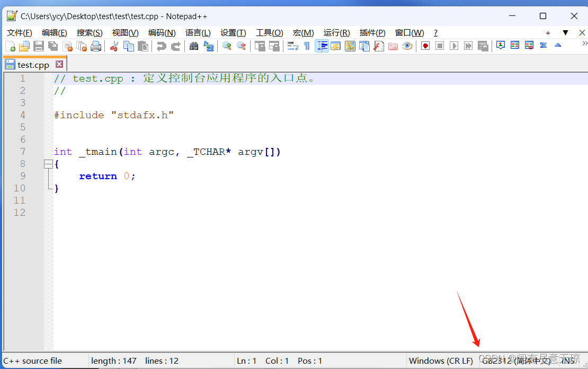Click the blue up-arrow toolbar icon
The width and height of the screenshot is (588, 369).
[558, 45]
